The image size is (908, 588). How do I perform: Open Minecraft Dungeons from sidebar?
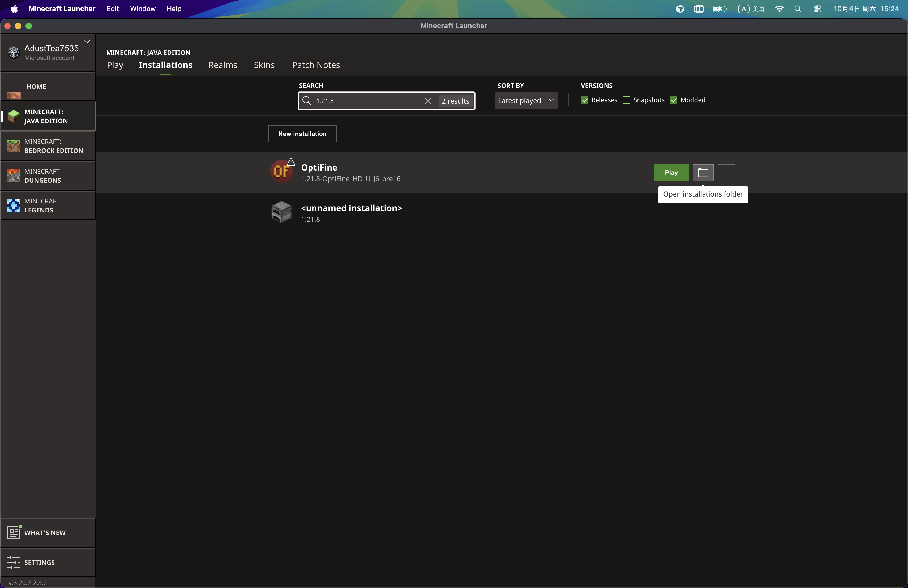click(48, 176)
